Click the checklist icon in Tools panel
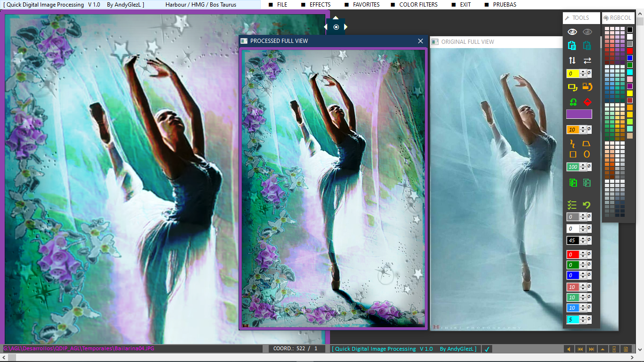The image size is (644, 362). [572, 205]
